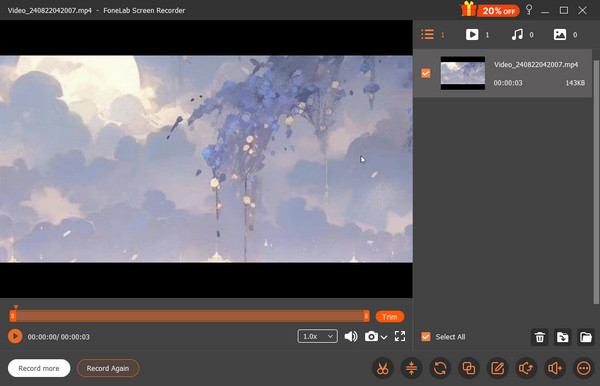Click the playhead marker above timeline
Screen dimensions: 600x386
click(x=16, y=307)
